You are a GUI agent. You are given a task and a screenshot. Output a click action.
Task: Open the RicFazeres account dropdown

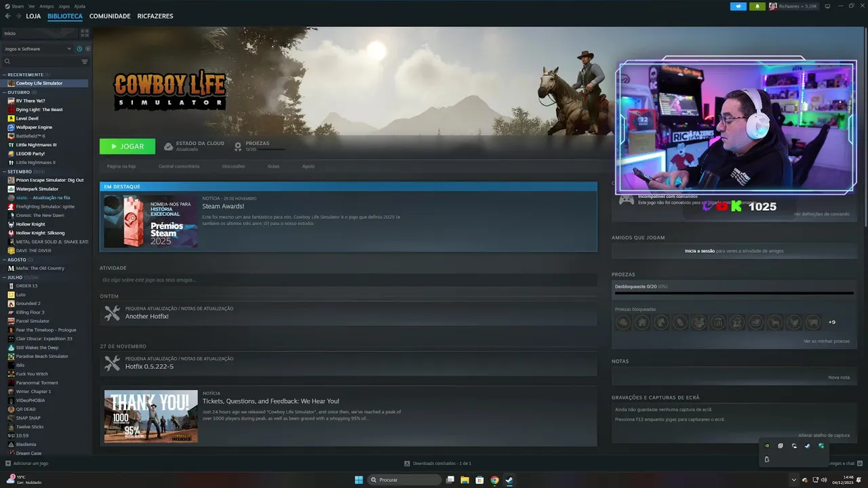[x=793, y=6]
